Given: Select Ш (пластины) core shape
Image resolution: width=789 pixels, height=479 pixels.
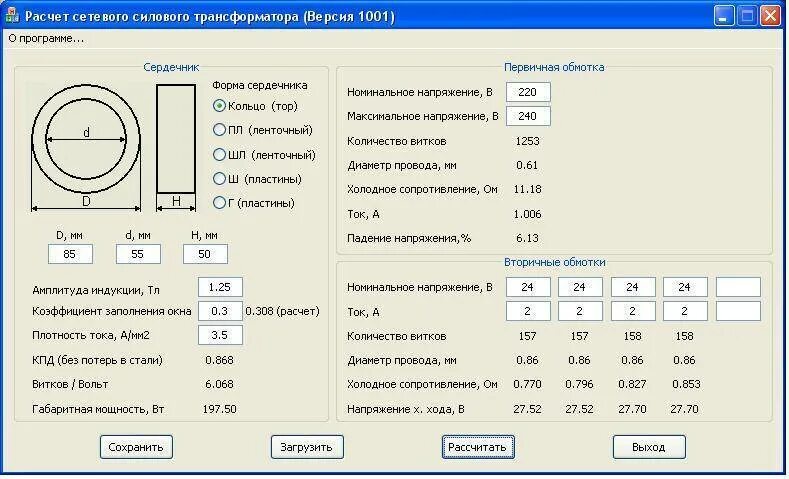Looking at the screenshot, I should [x=257, y=179].
